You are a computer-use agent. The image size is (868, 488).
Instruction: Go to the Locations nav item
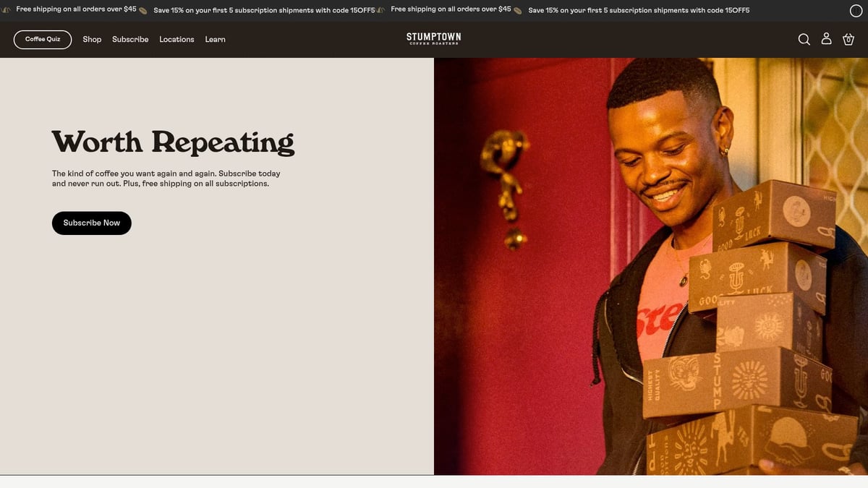point(176,40)
